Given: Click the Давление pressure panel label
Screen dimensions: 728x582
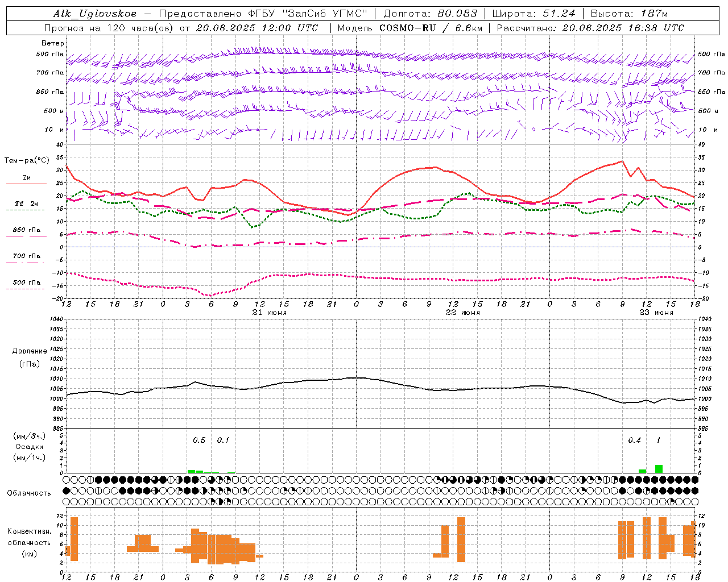Looking at the screenshot, I should tap(30, 351).
